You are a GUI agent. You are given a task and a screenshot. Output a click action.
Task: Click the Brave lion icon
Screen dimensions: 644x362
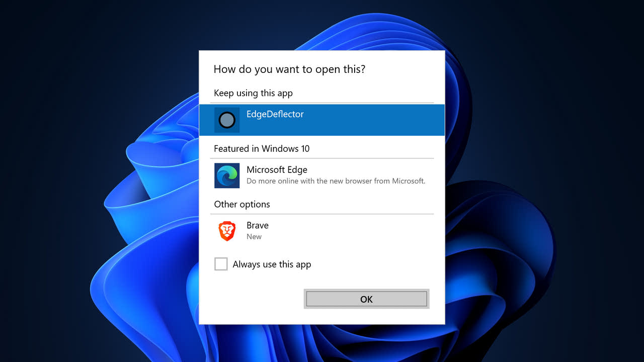tap(227, 231)
